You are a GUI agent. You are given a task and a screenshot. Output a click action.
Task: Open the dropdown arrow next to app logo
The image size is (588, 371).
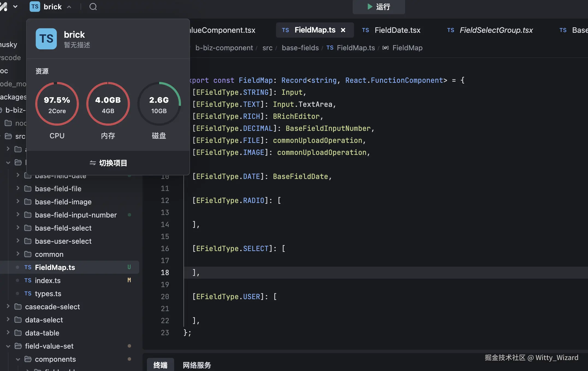point(15,7)
